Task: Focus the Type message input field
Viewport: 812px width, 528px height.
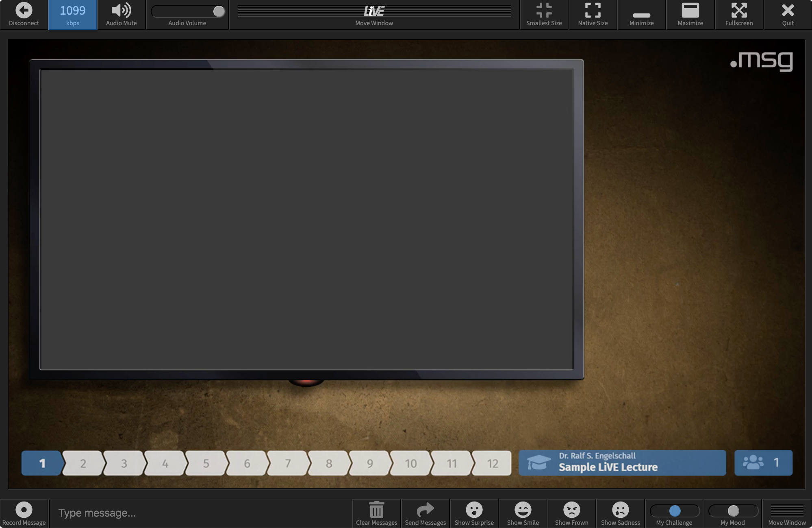Action: click(201, 513)
